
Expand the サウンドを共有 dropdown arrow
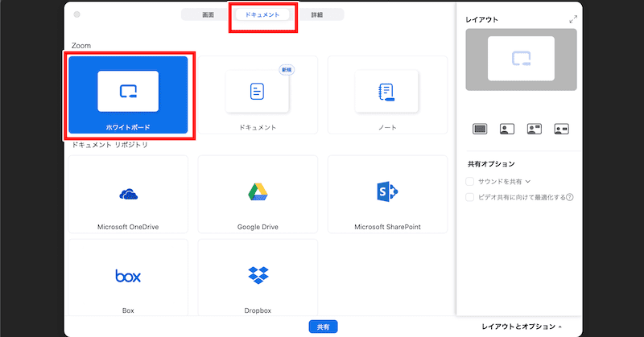coord(528,182)
